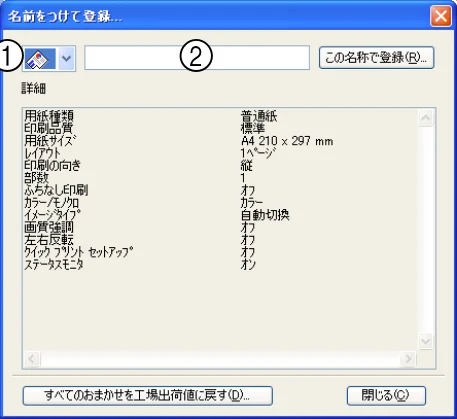Select the カラー/モノクロ row label
Screen dimensions: 457x419
coord(52,203)
